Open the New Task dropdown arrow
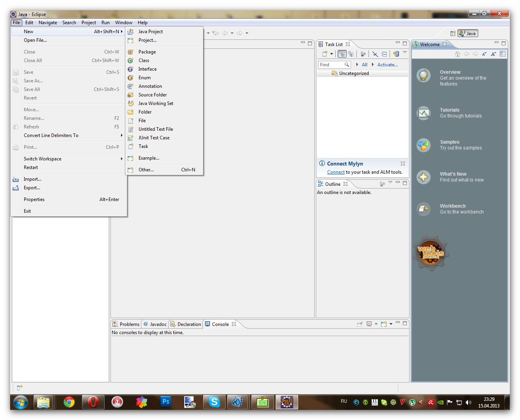 coord(331,54)
